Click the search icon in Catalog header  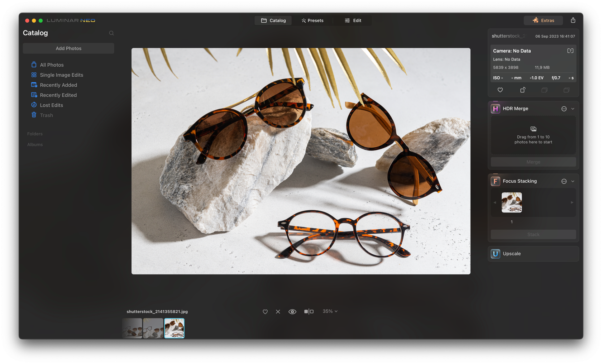[111, 33]
